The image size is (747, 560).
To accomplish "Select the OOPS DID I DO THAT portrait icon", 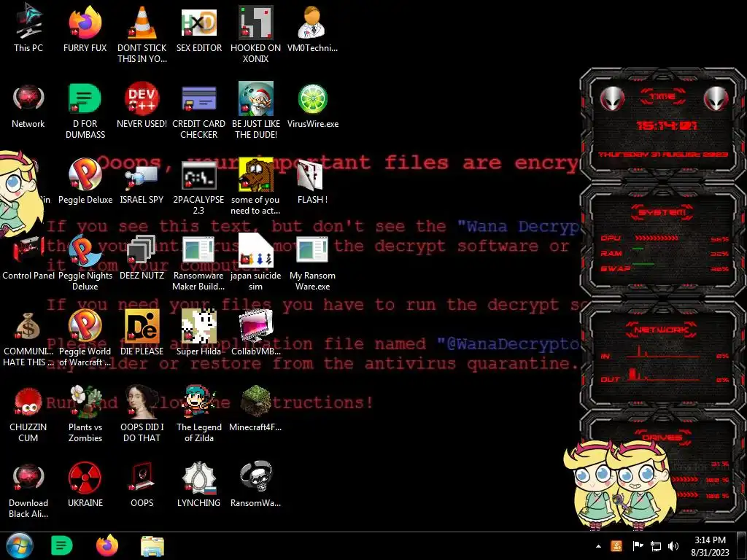I will (x=142, y=413).
